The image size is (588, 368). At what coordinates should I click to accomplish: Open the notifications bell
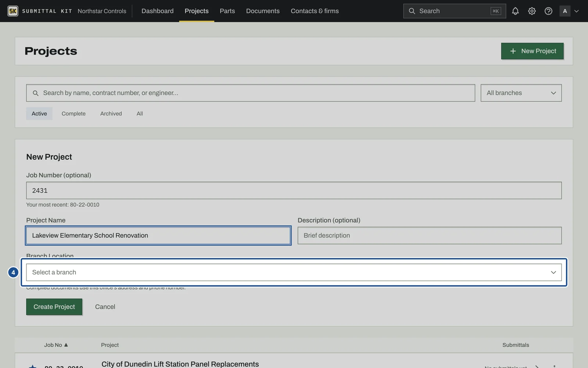tap(515, 11)
